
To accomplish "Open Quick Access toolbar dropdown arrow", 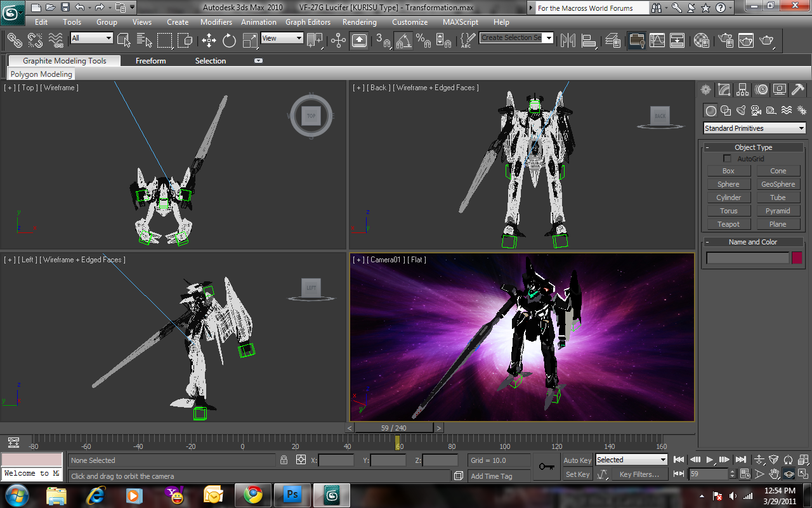I will click(x=132, y=8).
